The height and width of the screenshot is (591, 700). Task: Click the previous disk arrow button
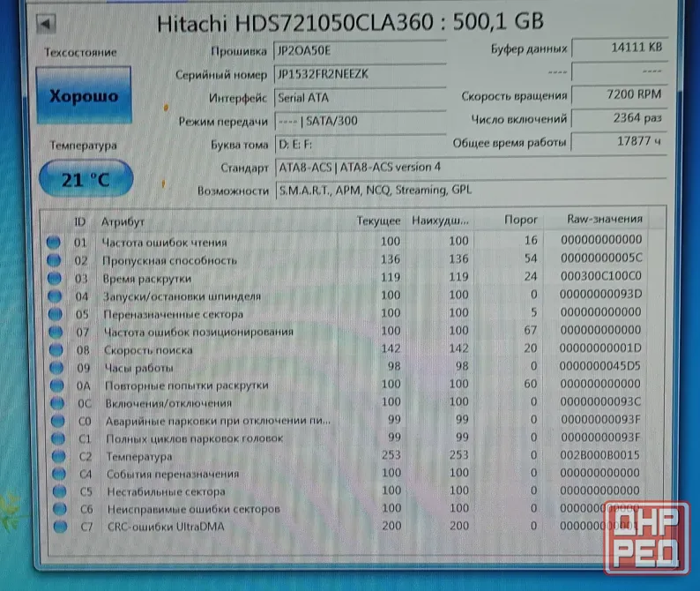tap(46, 24)
